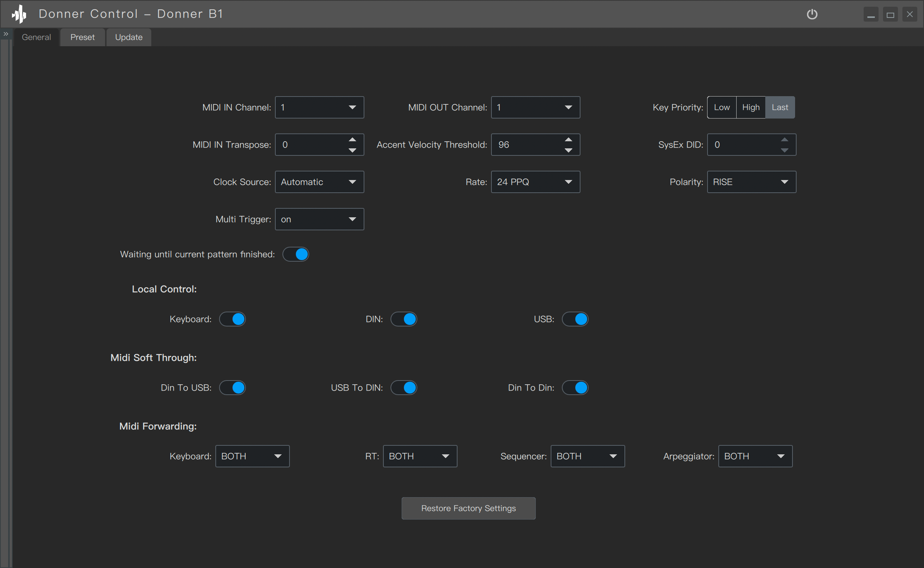Click the Donner logo icon
This screenshot has height=568, width=924.
click(x=19, y=14)
